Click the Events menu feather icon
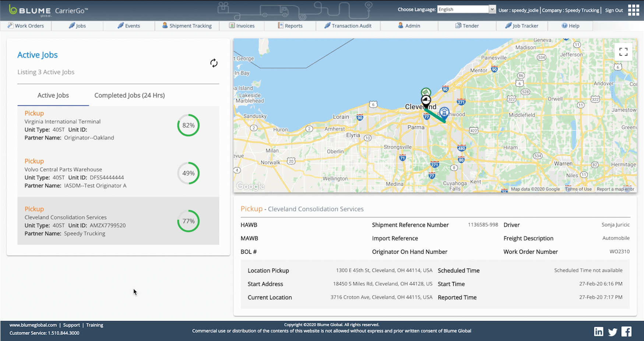This screenshot has width=644, height=341. click(121, 25)
